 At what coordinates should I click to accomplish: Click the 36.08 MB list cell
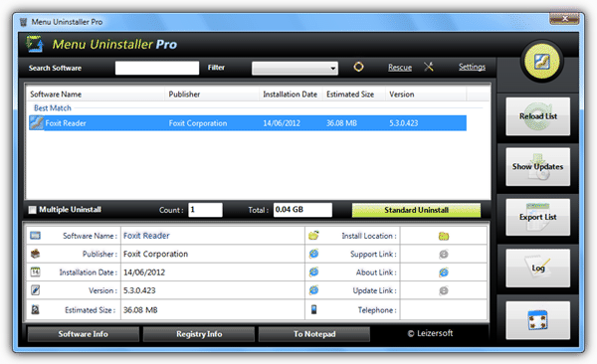click(341, 123)
